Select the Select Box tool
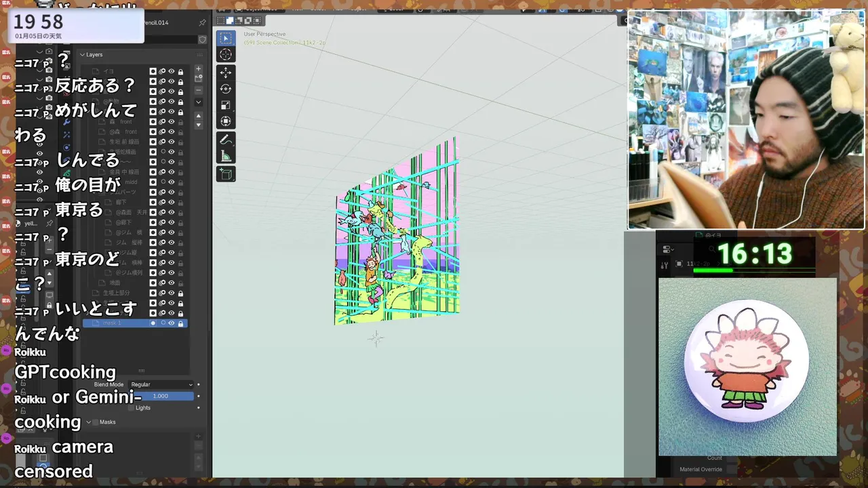Viewport: 868px width, 488px height. click(226, 38)
